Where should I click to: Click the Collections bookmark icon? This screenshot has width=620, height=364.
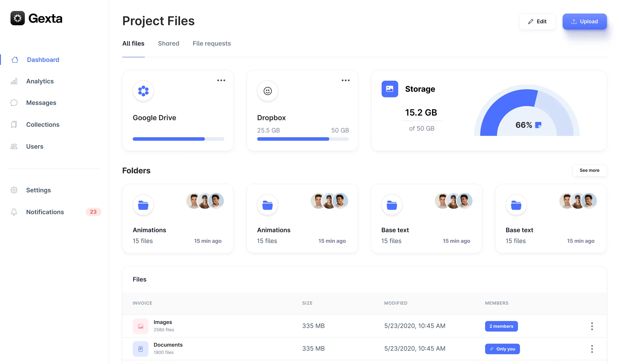pyautogui.click(x=14, y=125)
